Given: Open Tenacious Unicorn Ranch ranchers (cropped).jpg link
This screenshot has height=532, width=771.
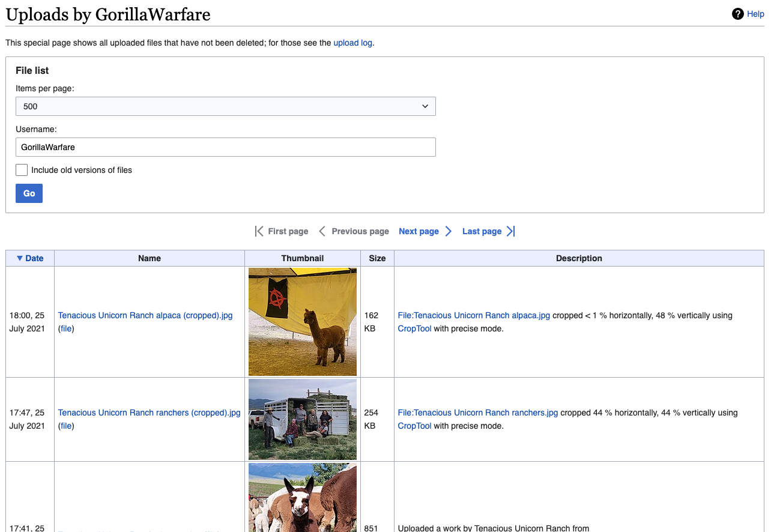Looking at the screenshot, I should point(149,413).
